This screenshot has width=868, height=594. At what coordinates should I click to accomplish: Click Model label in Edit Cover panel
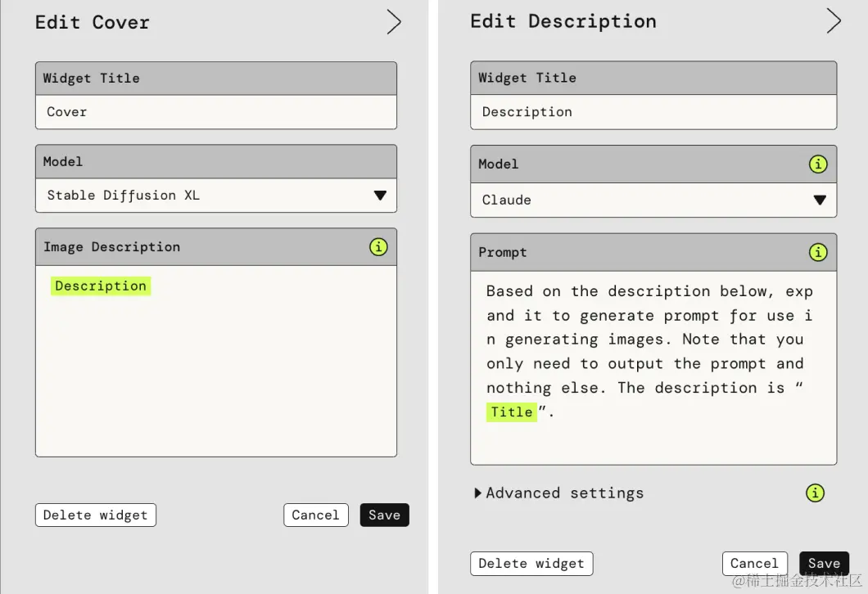tap(62, 161)
